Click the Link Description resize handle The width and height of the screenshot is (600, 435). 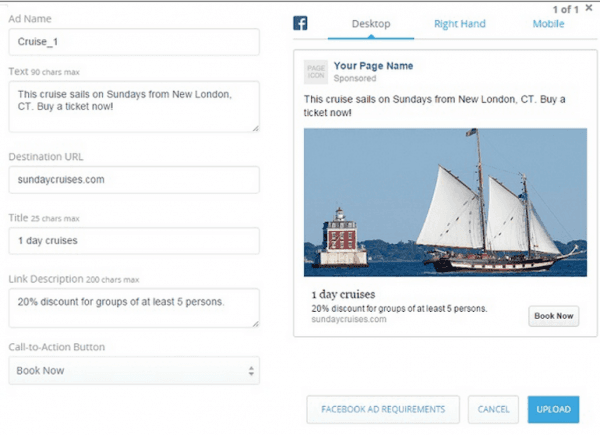pyautogui.click(x=254, y=322)
